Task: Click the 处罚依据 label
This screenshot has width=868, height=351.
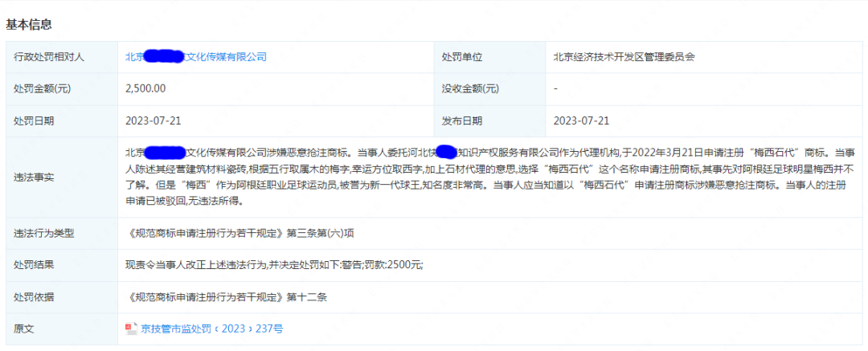Action: click(x=34, y=297)
